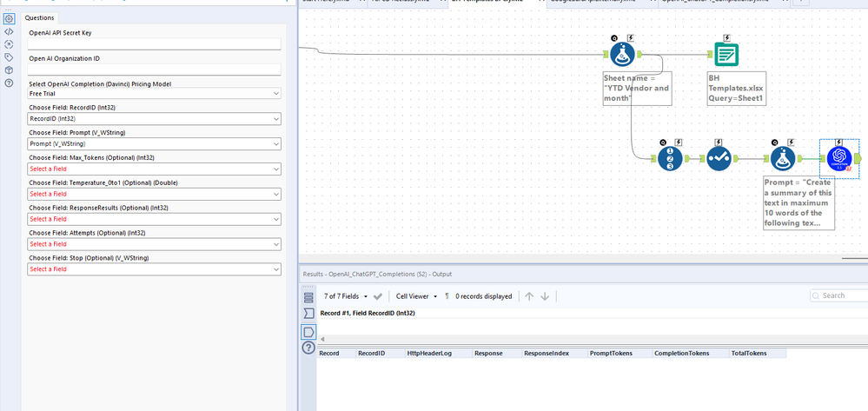Open the Temperature_0to1 (Optional) field dropdown
Viewport: 868px width, 411px height.
pos(155,194)
